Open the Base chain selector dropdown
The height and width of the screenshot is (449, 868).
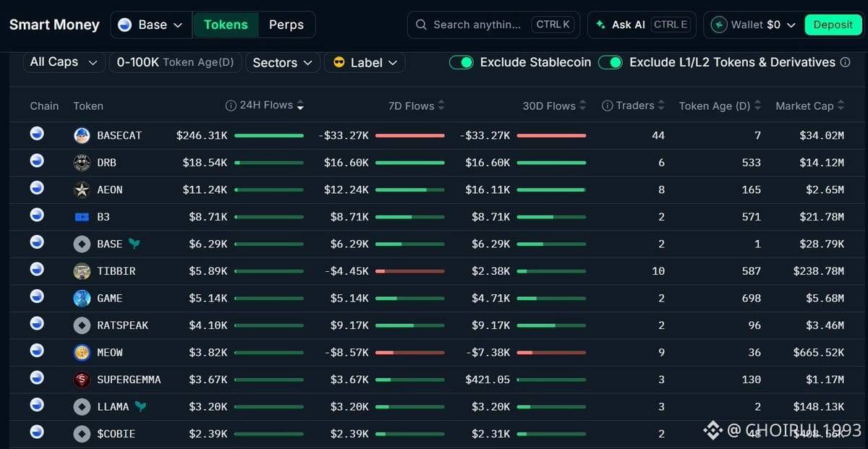pyautogui.click(x=151, y=25)
